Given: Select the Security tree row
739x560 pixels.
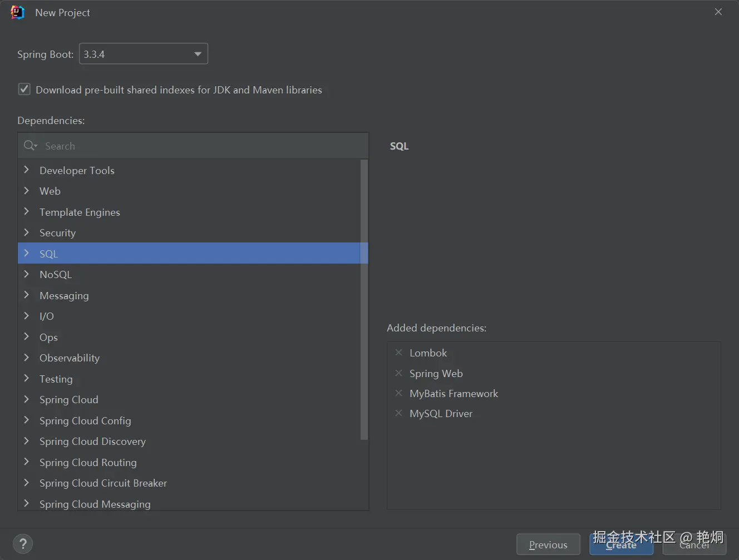Looking at the screenshot, I should click(x=189, y=232).
